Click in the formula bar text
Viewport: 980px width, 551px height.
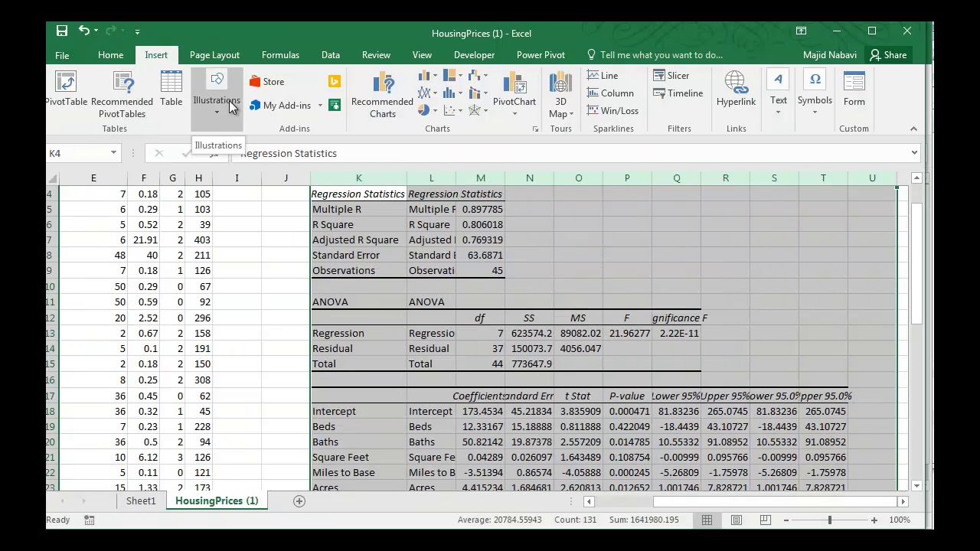[x=289, y=153]
